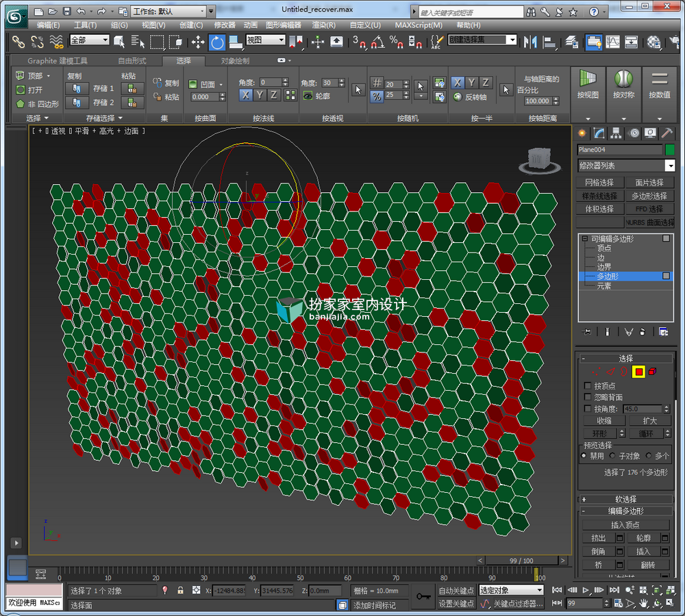Click the green object color swatch
This screenshot has height=616, width=685.
(x=670, y=150)
